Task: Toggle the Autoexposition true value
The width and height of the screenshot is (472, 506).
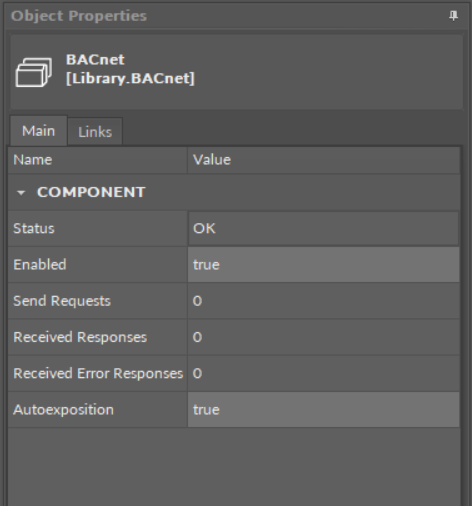Action: tap(324, 410)
